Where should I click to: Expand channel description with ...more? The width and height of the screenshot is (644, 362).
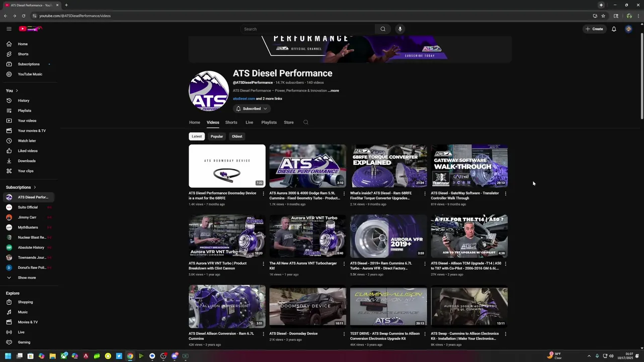tap(334, 90)
